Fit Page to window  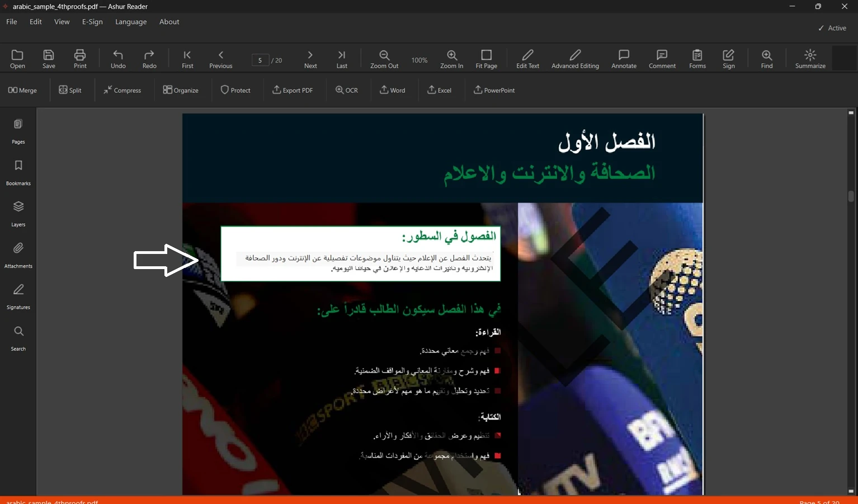(x=487, y=59)
